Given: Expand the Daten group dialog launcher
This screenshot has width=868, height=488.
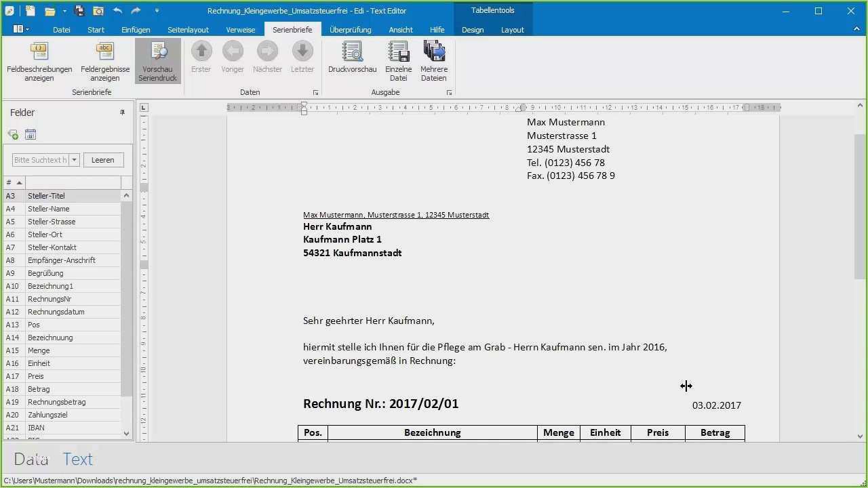Looking at the screenshot, I should click(x=315, y=93).
